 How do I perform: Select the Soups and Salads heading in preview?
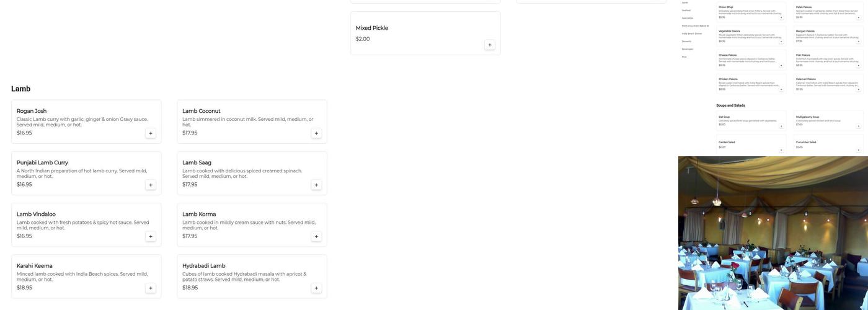pyautogui.click(x=730, y=105)
